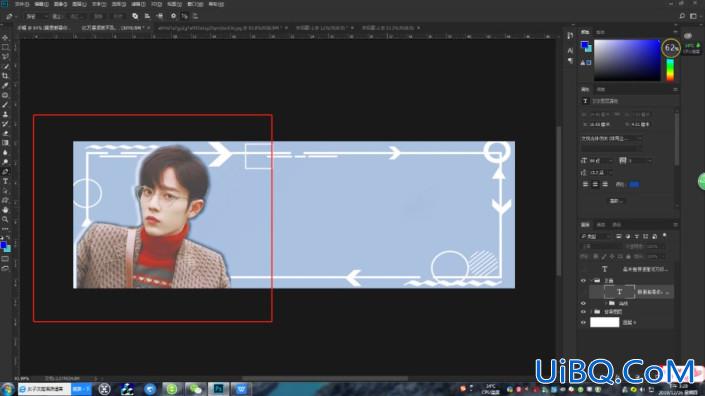Open Photoshop from the Windows taskbar

[219, 389]
